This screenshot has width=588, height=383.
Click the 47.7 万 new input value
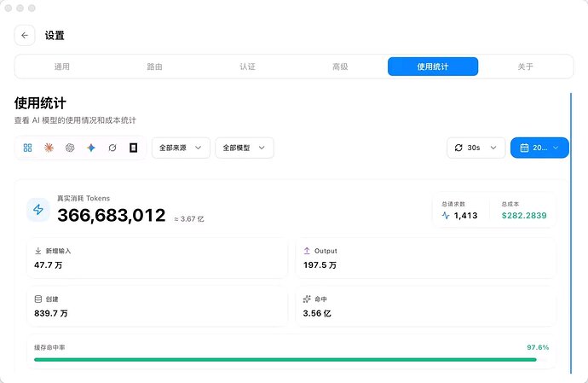49,265
